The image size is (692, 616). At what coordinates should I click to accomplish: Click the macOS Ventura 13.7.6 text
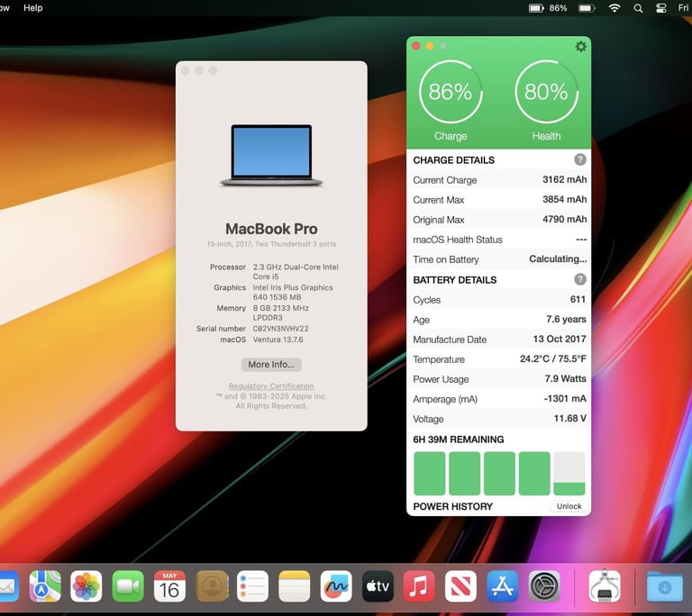pos(278,340)
